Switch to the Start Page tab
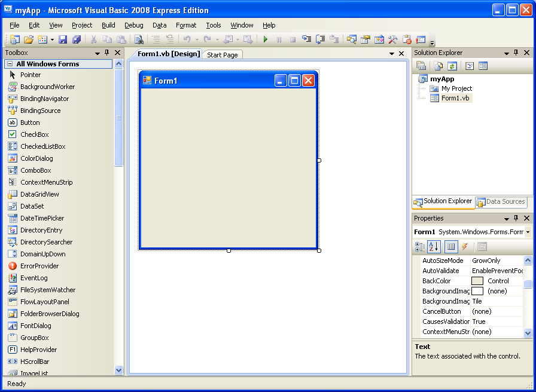 pos(222,55)
